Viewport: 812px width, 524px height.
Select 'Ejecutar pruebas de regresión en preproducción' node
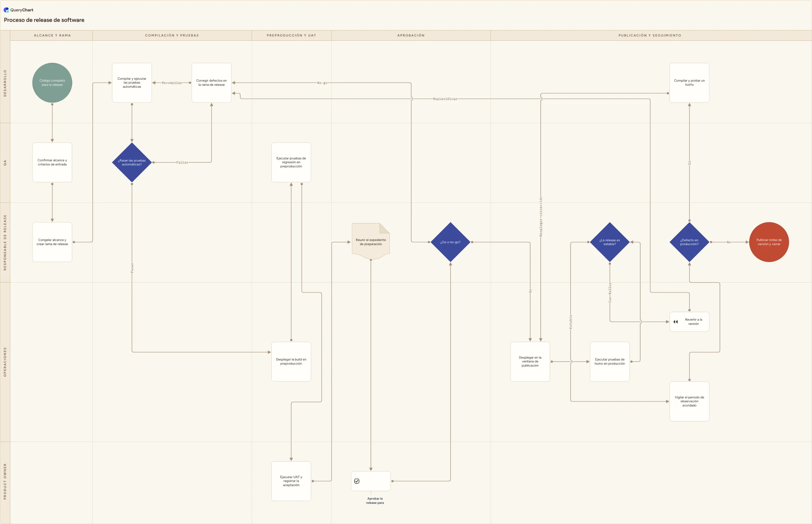point(291,162)
